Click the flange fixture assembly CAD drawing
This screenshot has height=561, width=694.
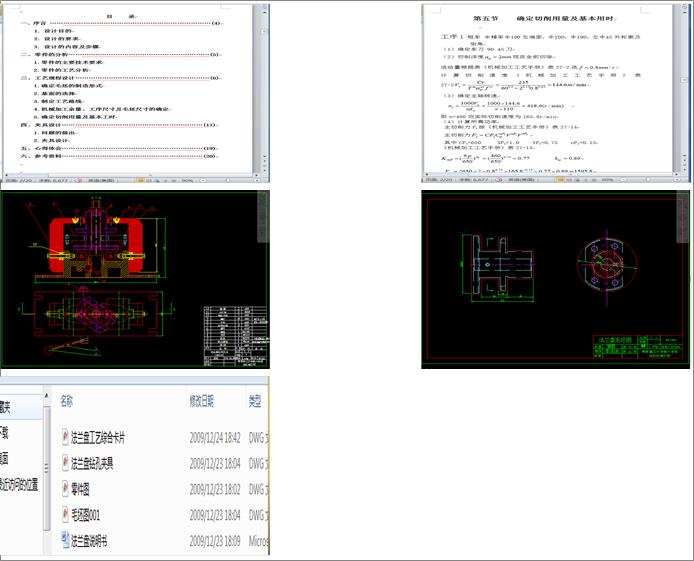coord(135,280)
